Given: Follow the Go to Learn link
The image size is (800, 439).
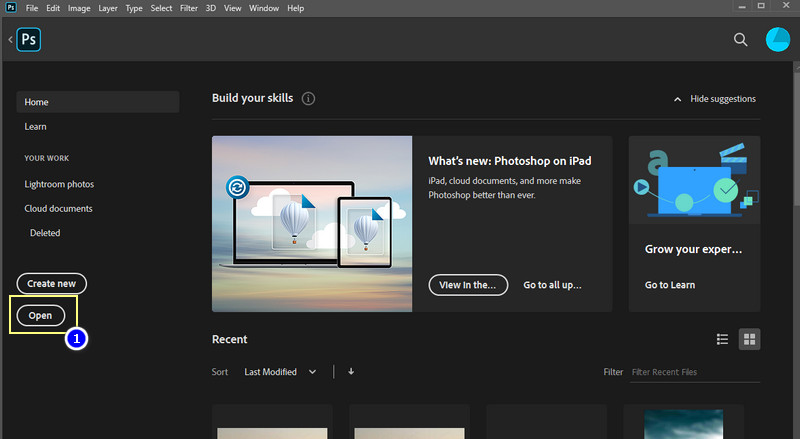Looking at the screenshot, I should 670,285.
